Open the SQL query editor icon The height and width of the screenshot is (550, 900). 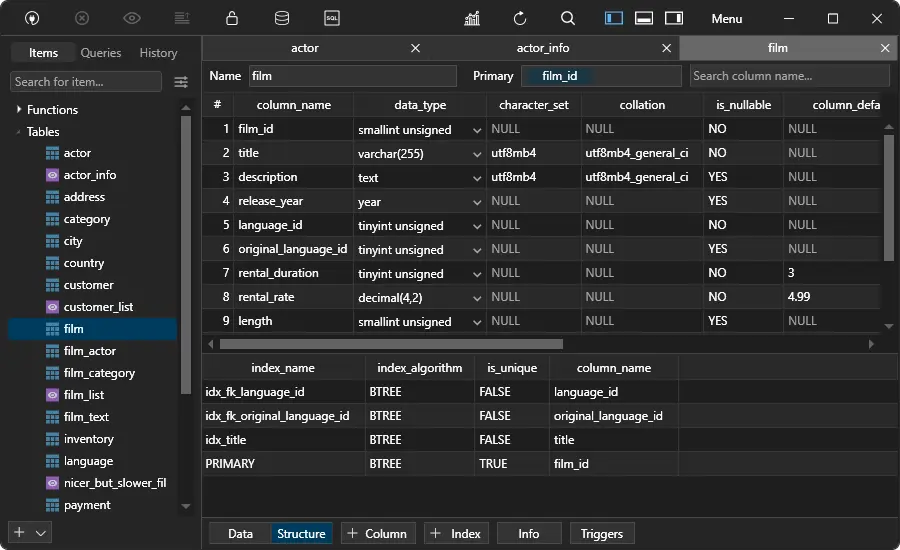pos(332,18)
